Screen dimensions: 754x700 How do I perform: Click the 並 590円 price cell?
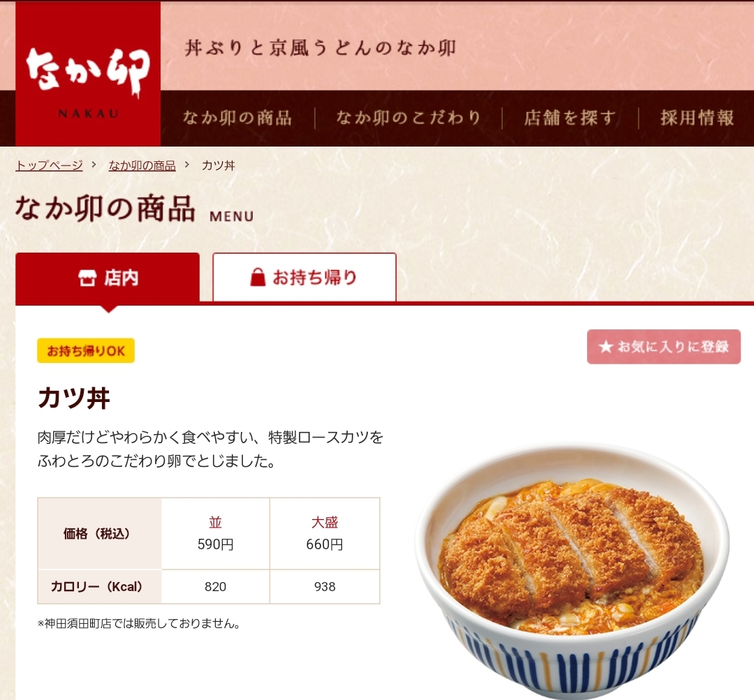[x=216, y=533]
